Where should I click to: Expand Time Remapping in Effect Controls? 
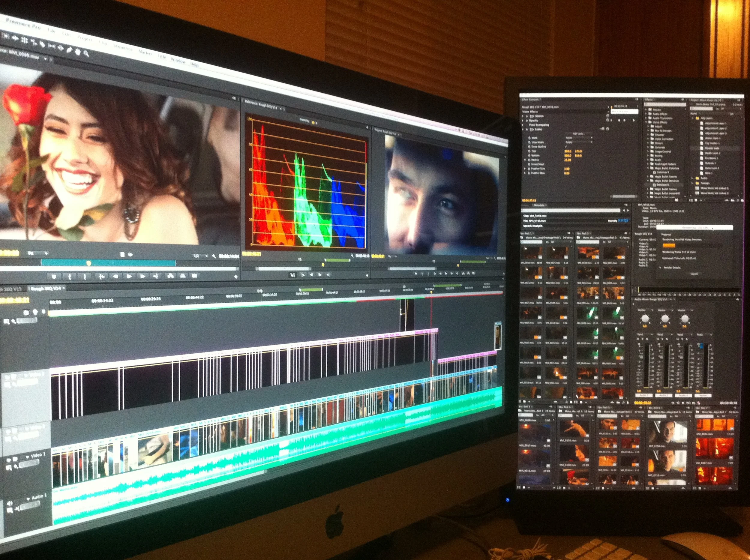523,125
